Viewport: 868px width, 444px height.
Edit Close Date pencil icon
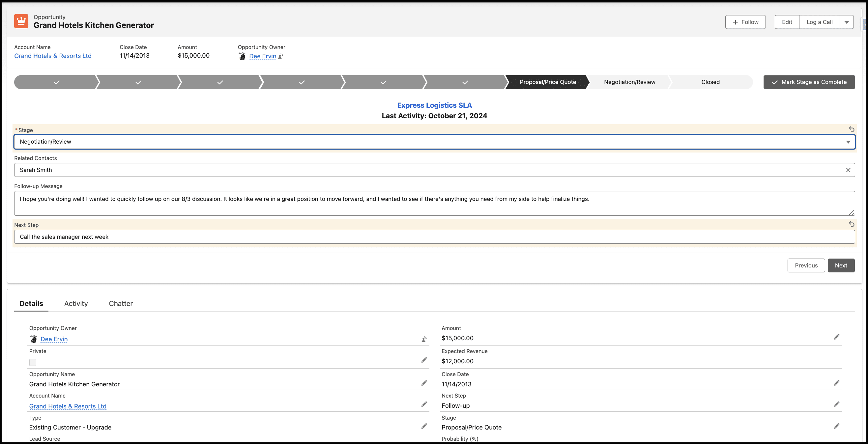click(x=836, y=383)
